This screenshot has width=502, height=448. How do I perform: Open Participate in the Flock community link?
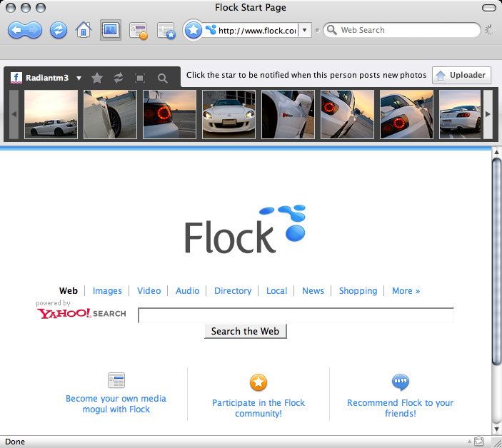[258, 408]
